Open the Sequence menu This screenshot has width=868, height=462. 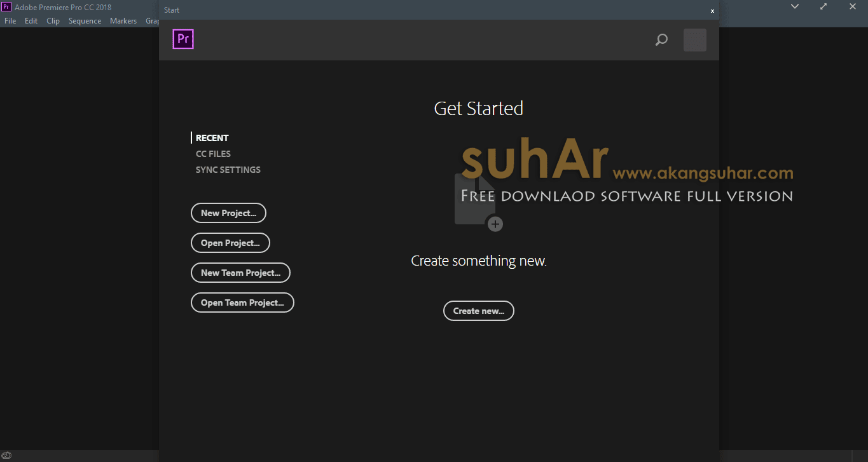click(85, 21)
